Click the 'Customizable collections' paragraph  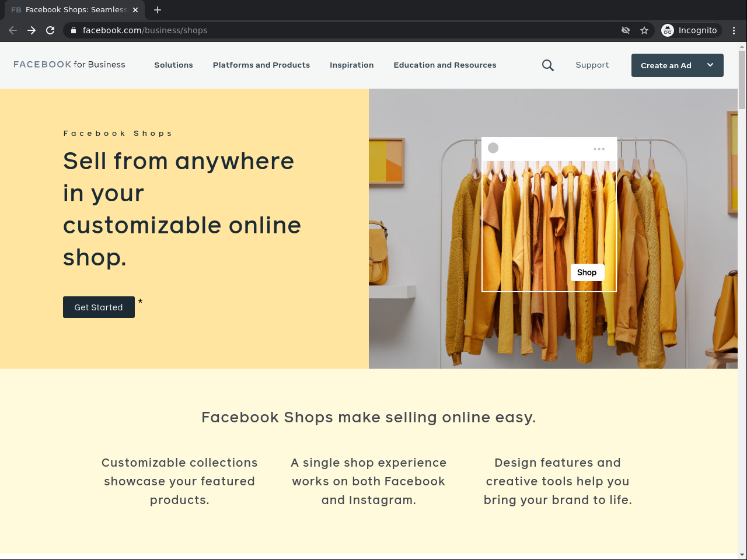tap(180, 481)
